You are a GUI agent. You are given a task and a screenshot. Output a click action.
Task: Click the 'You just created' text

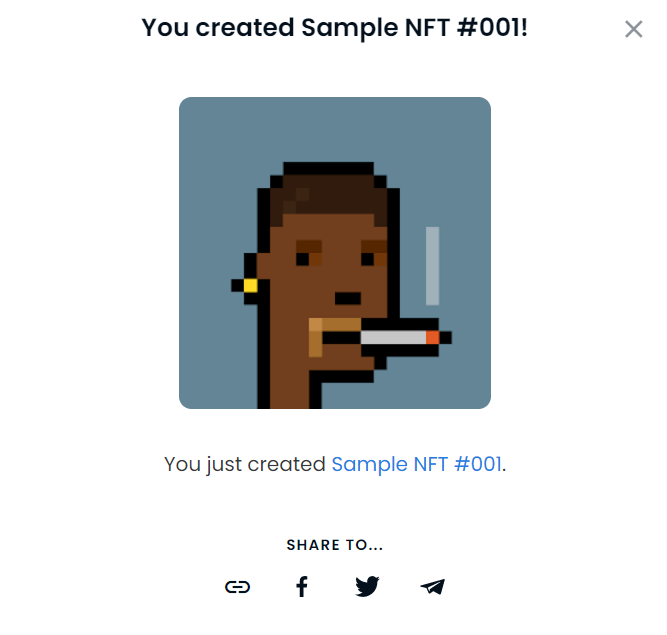tap(245, 464)
